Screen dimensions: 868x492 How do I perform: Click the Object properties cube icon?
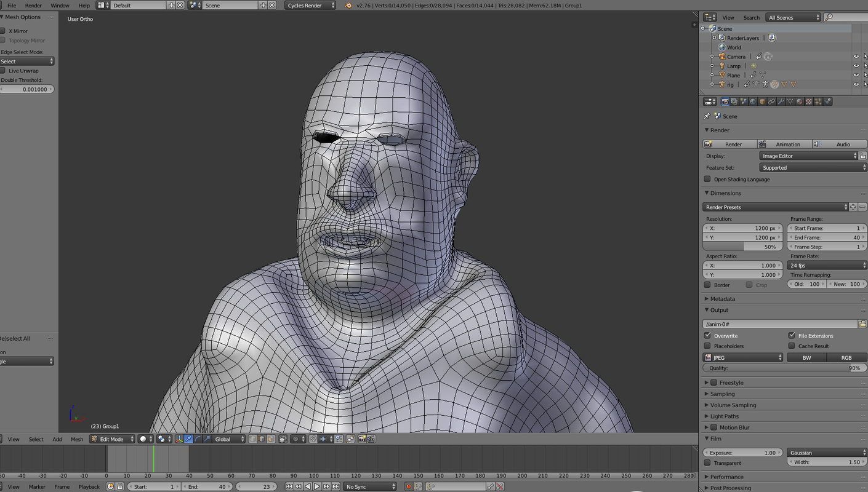(762, 101)
